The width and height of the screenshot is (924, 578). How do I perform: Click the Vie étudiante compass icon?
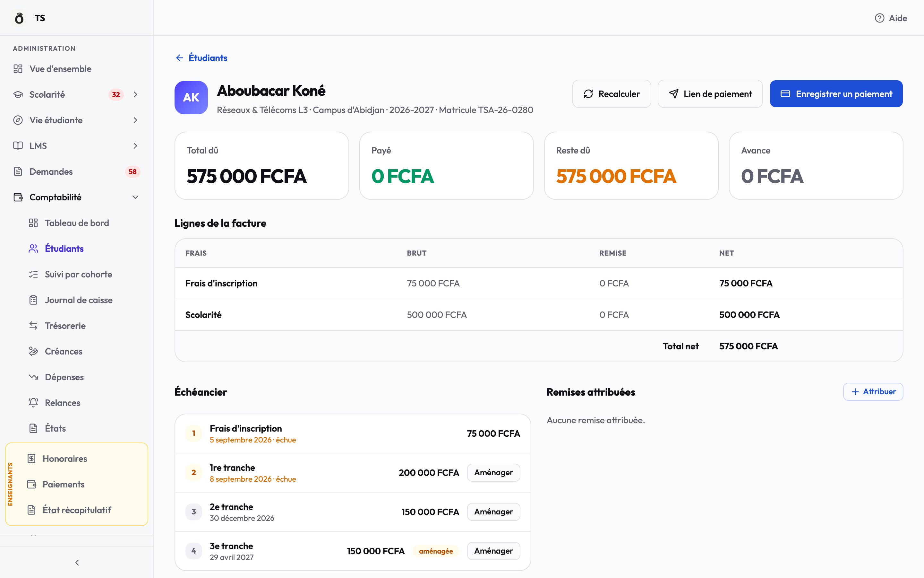[x=18, y=120]
